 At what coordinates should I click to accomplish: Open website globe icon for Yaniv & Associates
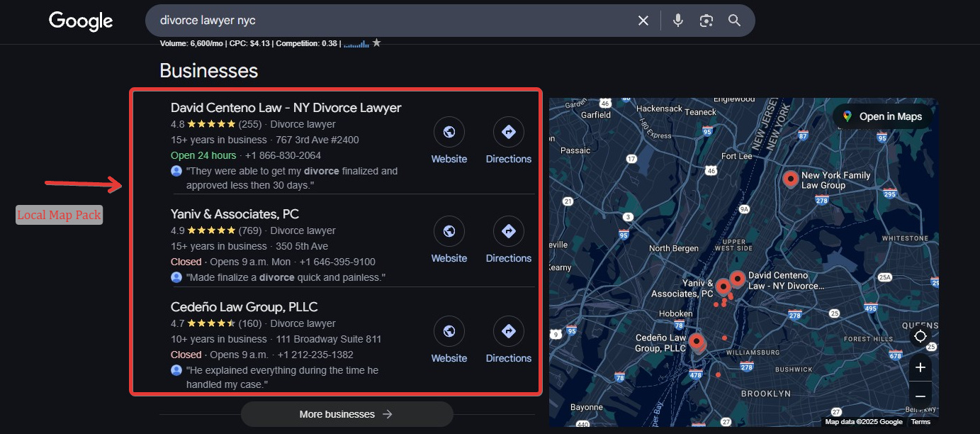449,231
